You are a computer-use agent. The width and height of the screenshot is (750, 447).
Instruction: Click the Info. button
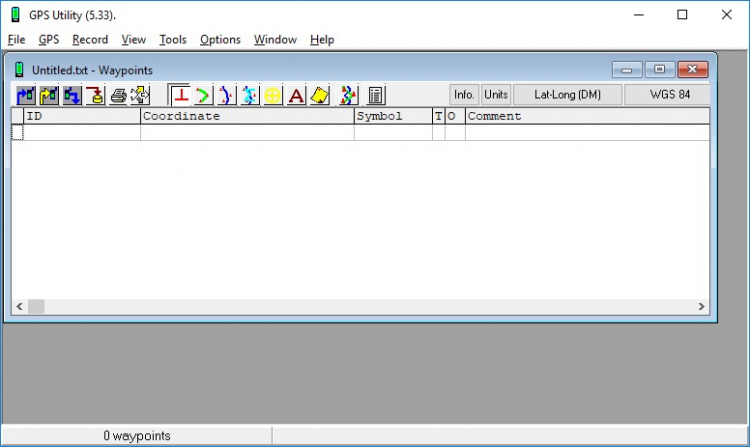[x=464, y=95]
